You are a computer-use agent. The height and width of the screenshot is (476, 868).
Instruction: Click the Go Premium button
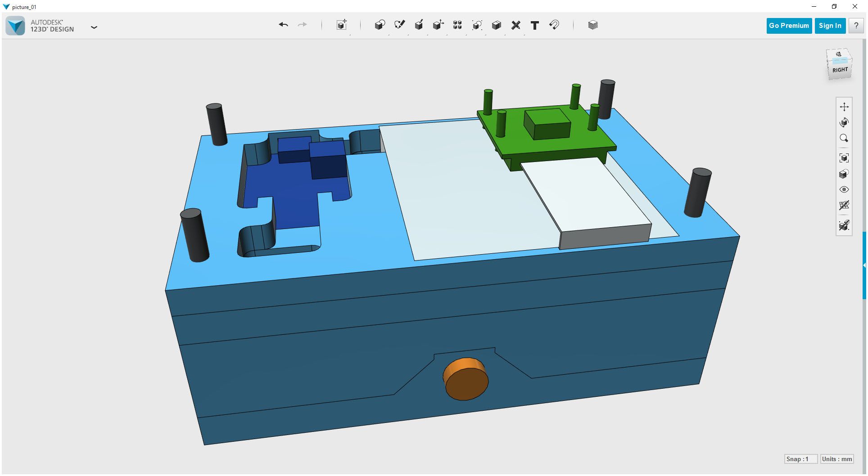tap(789, 26)
